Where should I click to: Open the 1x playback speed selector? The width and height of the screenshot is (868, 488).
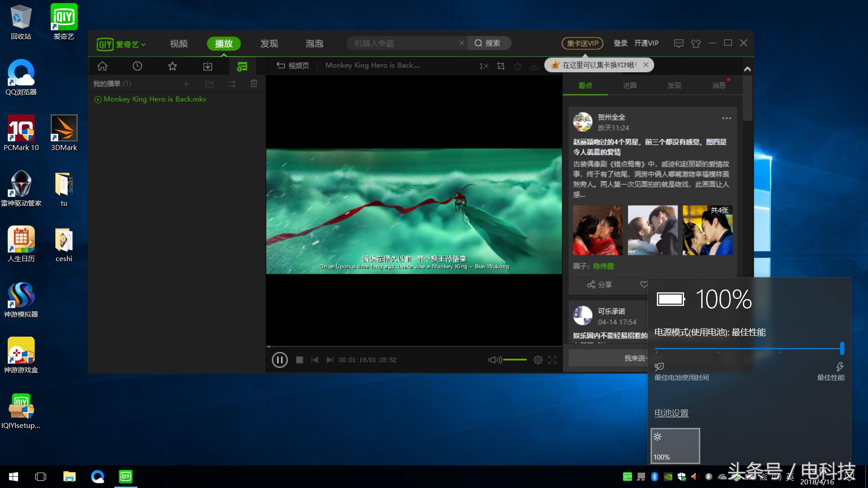[483, 66]
